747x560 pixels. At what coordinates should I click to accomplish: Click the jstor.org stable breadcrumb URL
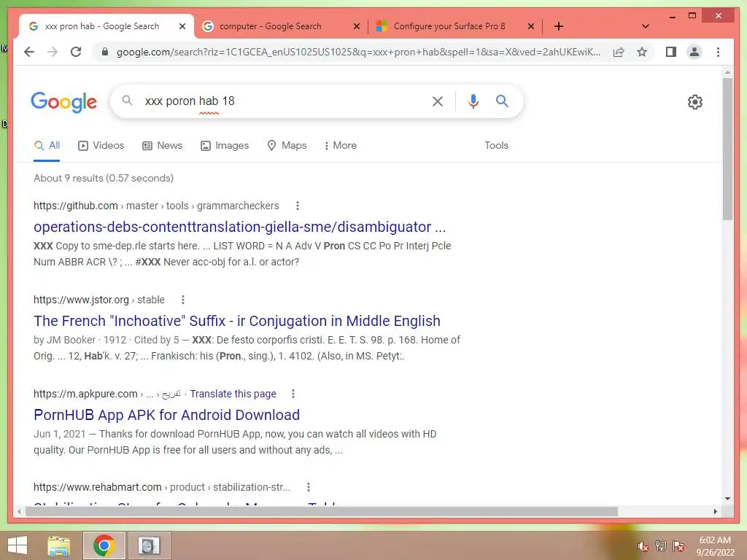[x=99, y=300]
